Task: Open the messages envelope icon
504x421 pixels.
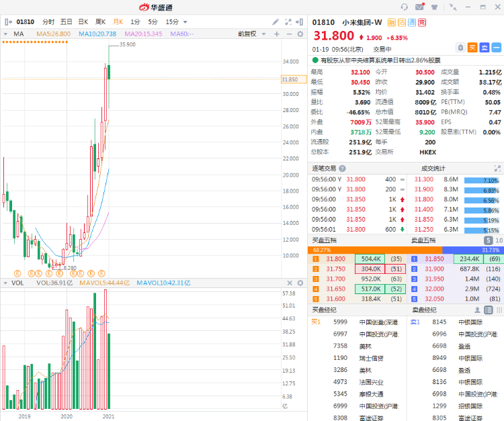Action: pyautogui.click(x=419, y=7)
